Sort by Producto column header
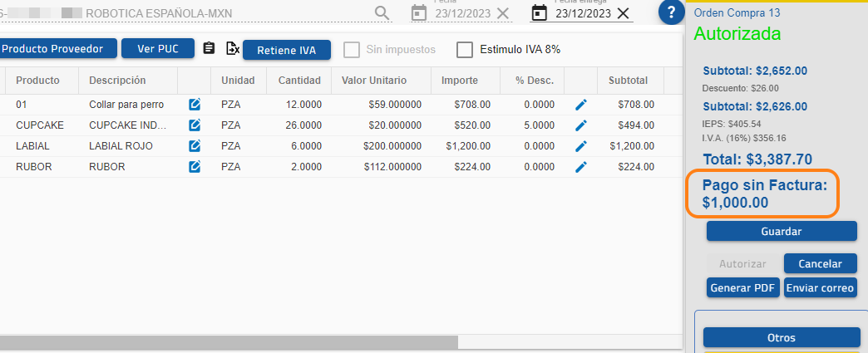The height and width of the screenshot is (353, 868). coord(37,81)
